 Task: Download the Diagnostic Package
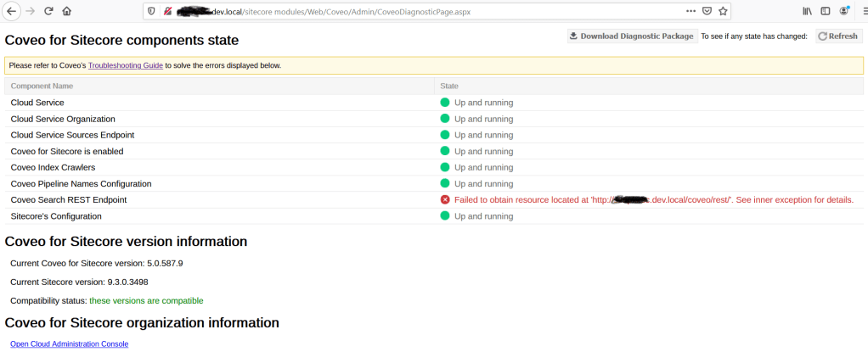pyautogui.click(x=632, y=36)
